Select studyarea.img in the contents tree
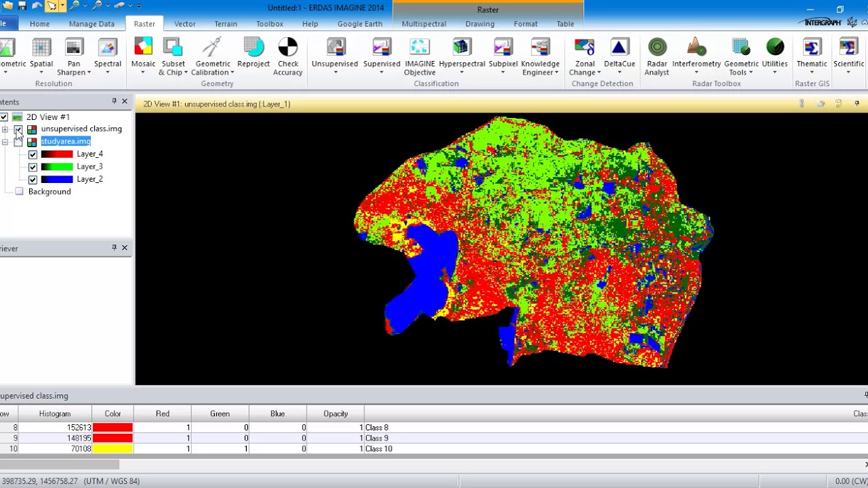The width and height of the screenshot is (868, 488). (x=66, y=142)
